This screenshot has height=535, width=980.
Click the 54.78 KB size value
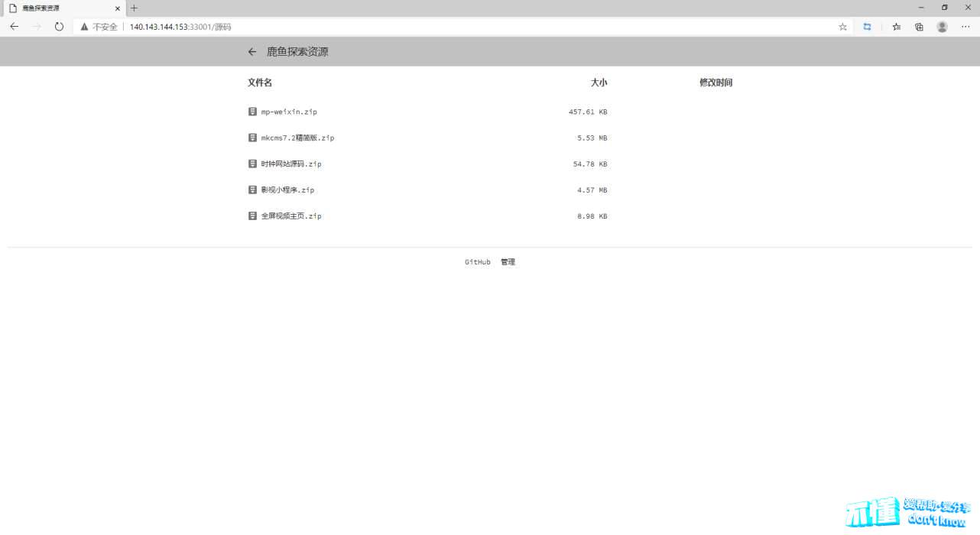pyautogui.click(x=590, y=164)
